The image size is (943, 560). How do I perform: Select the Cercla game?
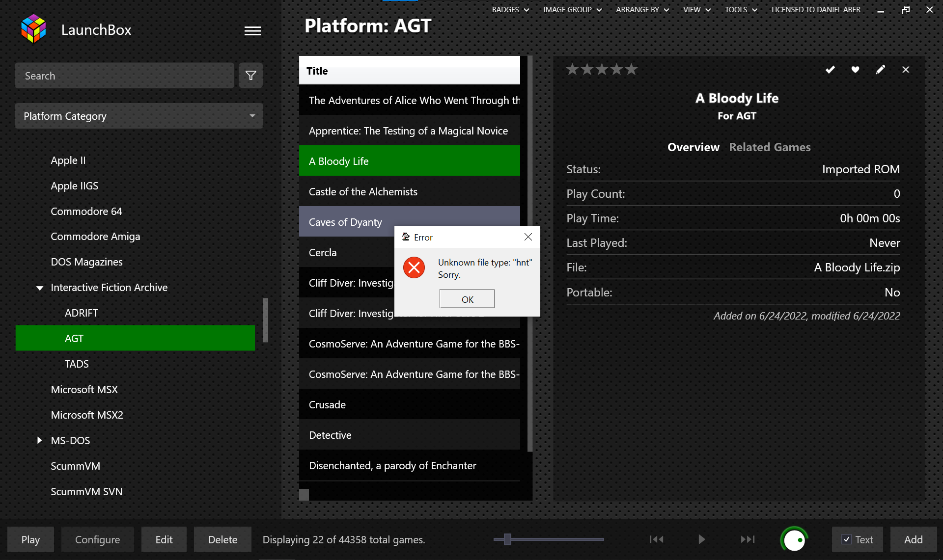(346, 252)
